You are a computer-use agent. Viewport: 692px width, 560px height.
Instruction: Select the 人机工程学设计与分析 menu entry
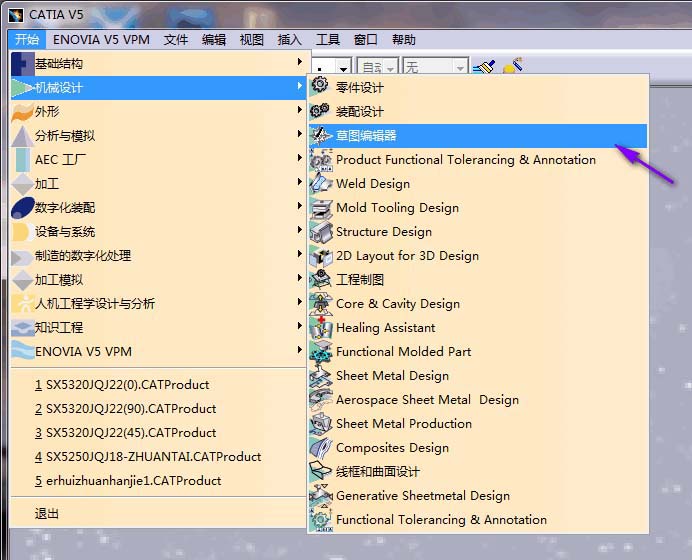[x=158, y=304]
